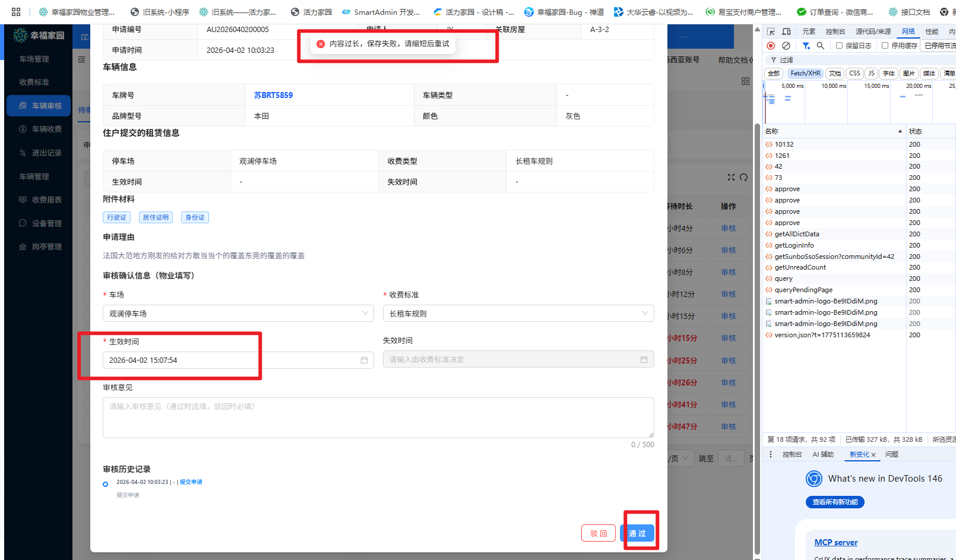
Task: Activate the inspect element picker
Action: 771,31
